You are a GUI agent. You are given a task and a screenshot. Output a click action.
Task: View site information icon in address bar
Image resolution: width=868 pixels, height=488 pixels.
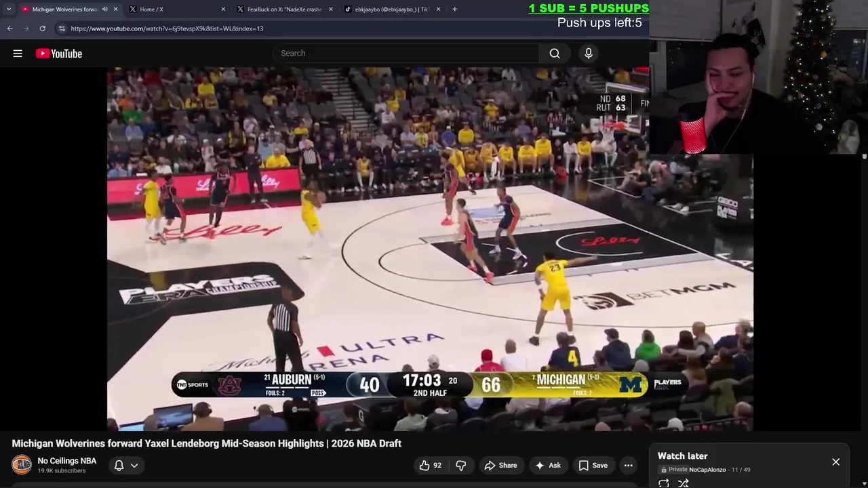point(62,28)
